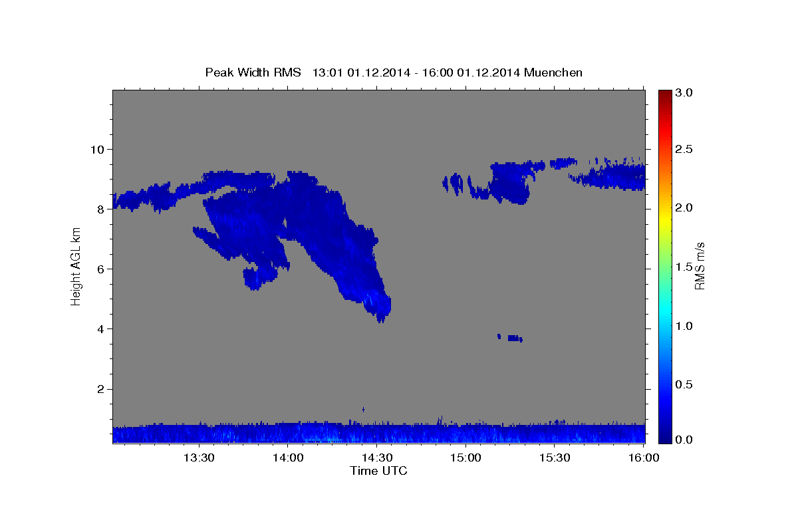
Task: Click the 2.5 colorbar value
Action: click(x=684, y=150)
